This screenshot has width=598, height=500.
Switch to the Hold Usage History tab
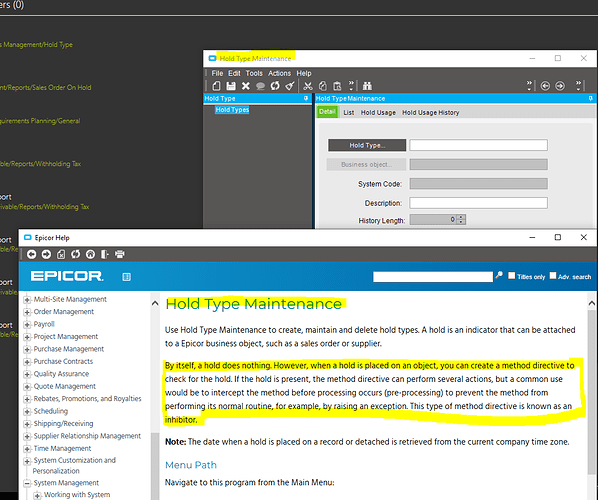[431, 113]
